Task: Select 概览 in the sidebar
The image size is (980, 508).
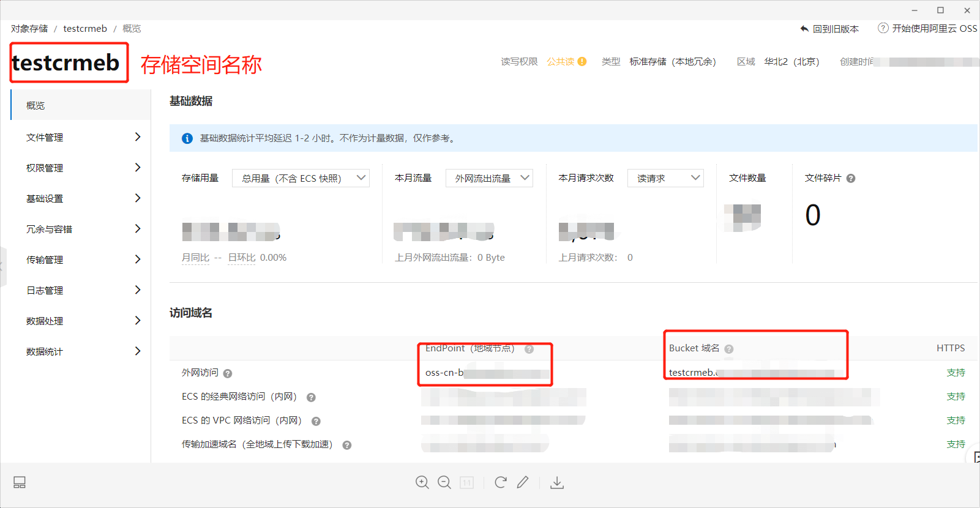Action: [81, 105]
